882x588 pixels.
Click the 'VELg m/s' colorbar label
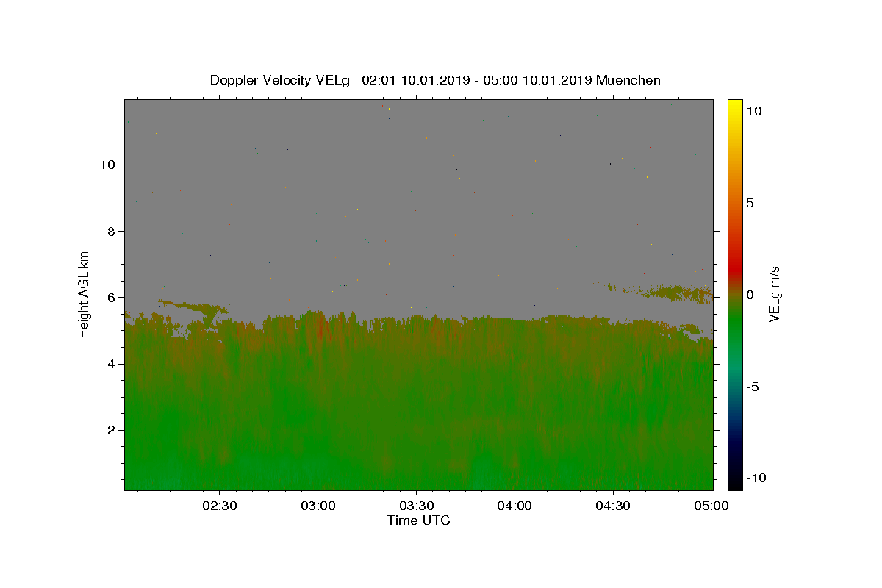[x=773, y=294]
